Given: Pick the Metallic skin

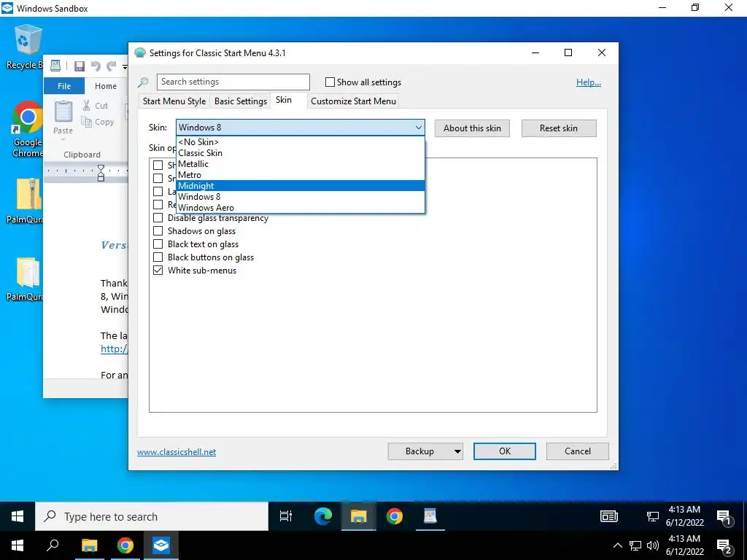Looking at the screenshot, I should click(300, 164).
